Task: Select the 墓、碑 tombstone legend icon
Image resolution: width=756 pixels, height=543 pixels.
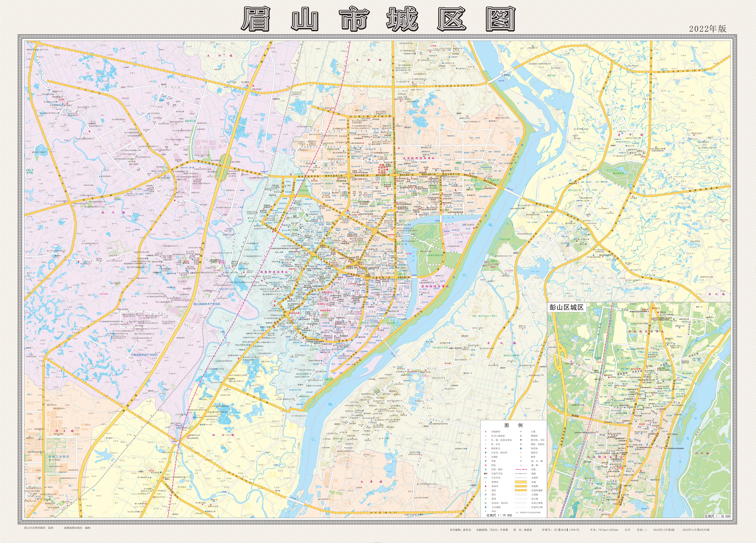Action: [521, 465]
